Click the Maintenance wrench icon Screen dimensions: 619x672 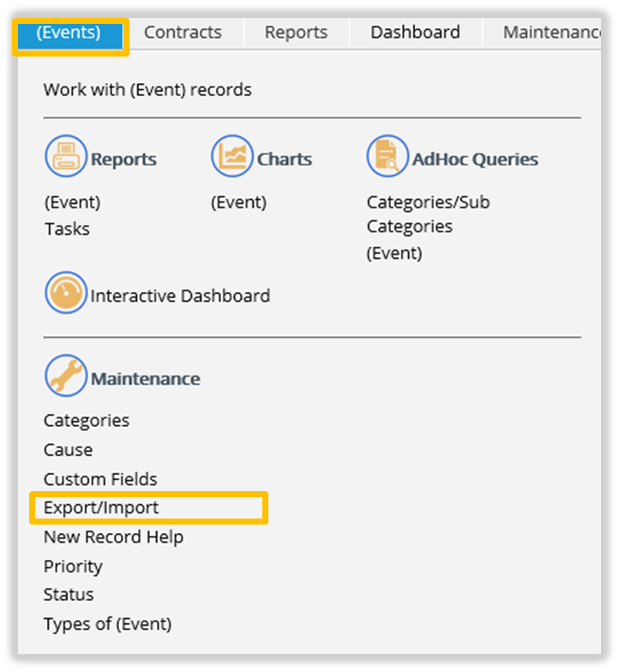coord(66,376)
